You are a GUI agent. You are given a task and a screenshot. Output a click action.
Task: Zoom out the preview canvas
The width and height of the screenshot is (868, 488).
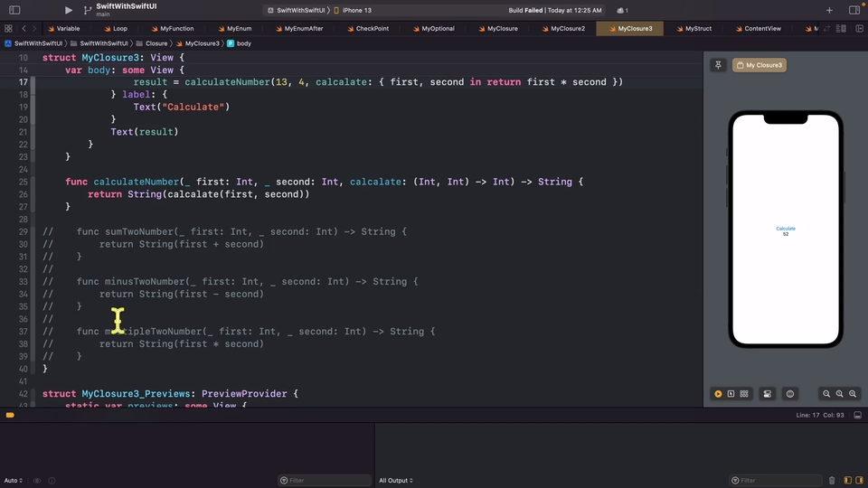coord(826,394)
